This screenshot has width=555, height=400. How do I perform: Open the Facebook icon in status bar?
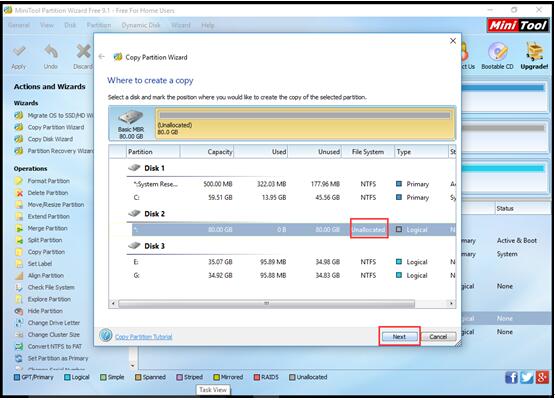click(511, 378)
